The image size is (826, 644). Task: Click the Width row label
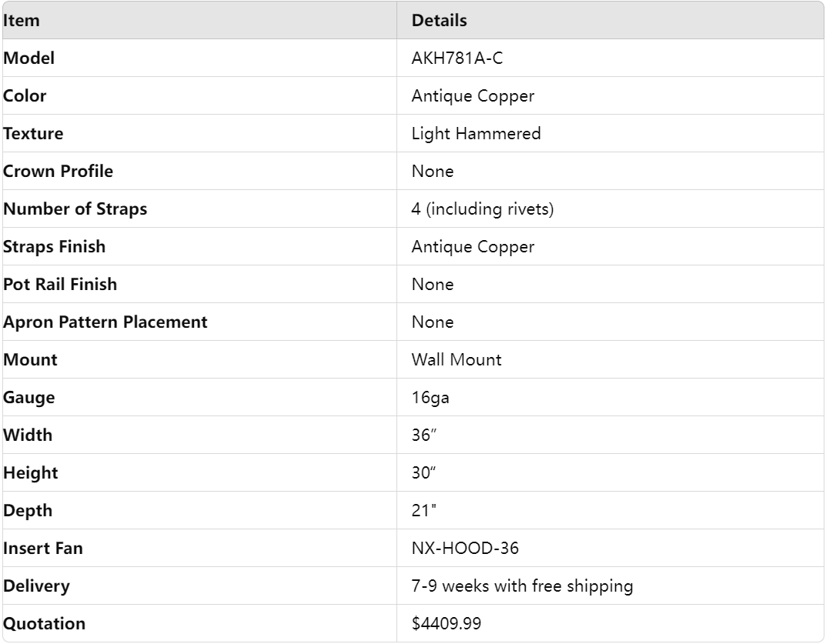click(x=28, y=435)
